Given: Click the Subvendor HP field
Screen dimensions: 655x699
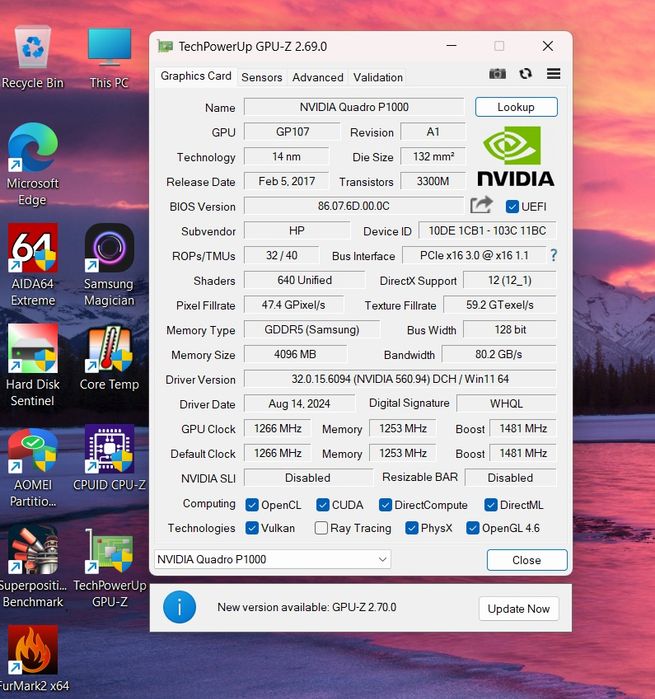Looking at the screenshot, I should click(297, 230).
